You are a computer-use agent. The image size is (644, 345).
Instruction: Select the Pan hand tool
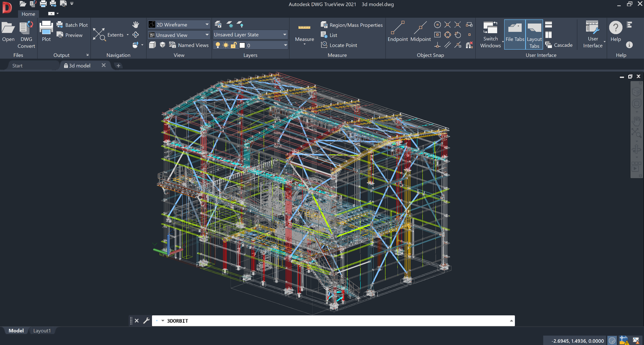click(x=136, y=25)
